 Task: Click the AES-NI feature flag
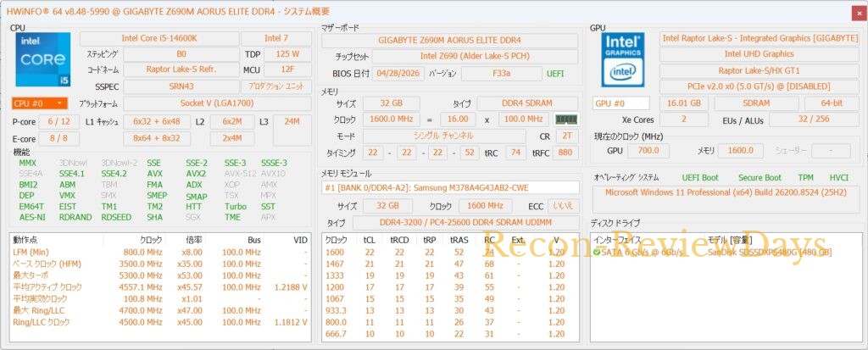[x=32, y=217]
